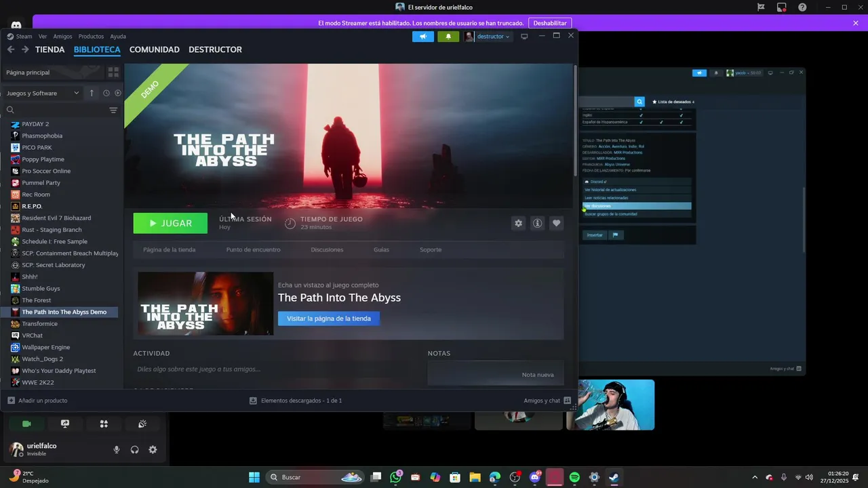Click Lista de deseados in streamed window

[x=673, y=102]
